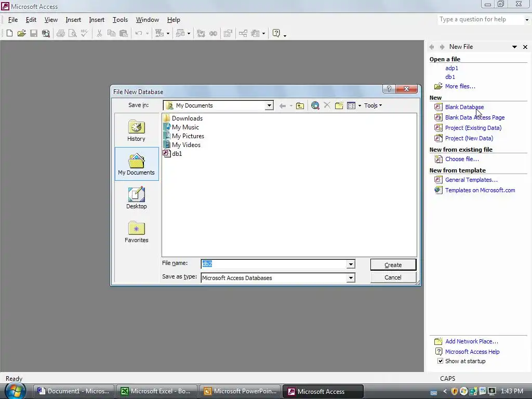
Task: Click the Open folder toolbar icon
Action: tap(21, 33)
